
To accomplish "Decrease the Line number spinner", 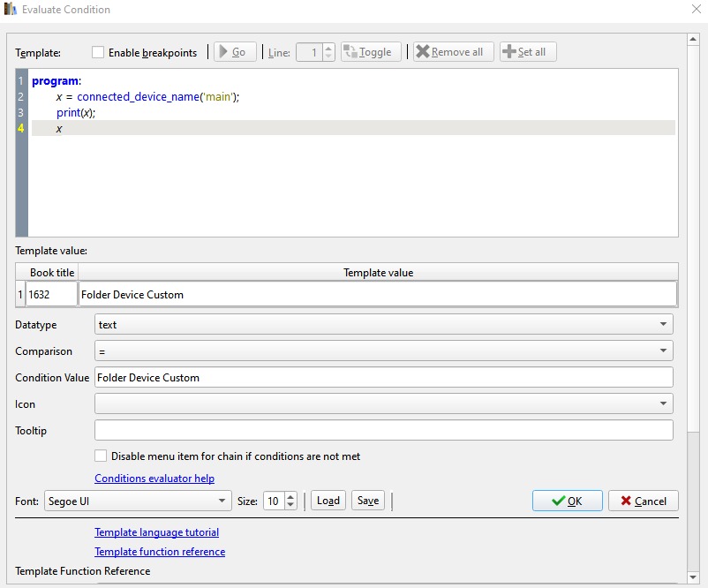I will [328, 57].
